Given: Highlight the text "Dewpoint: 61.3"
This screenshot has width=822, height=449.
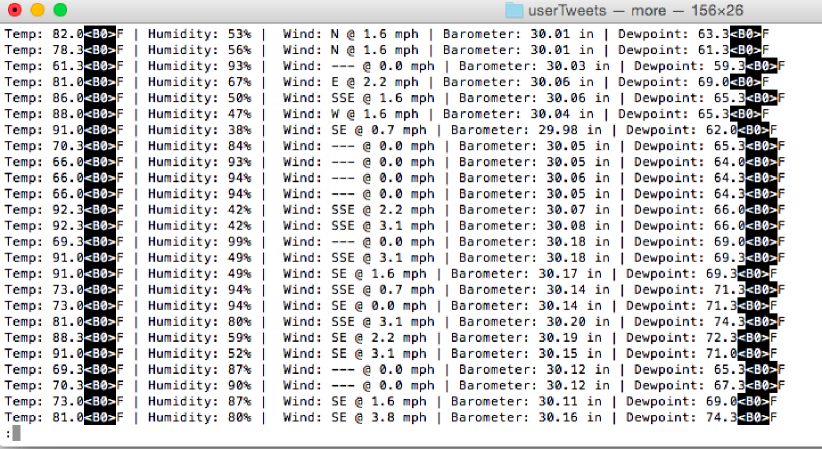Looking at the screenshot, I should 674,50.
